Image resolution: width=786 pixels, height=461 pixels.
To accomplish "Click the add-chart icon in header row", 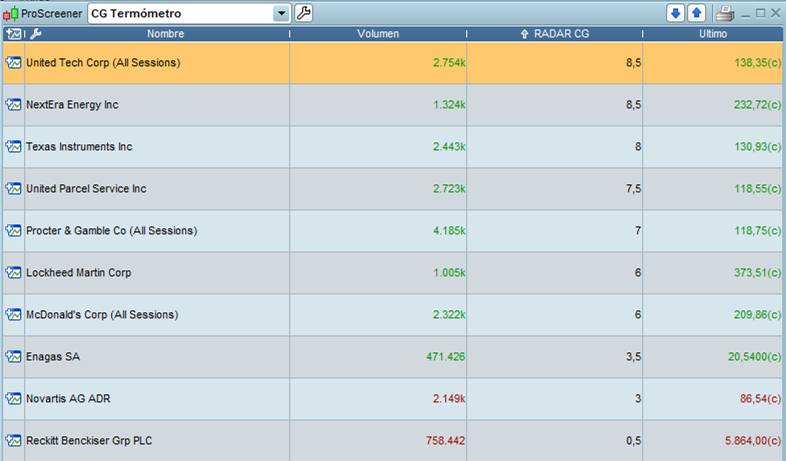I will [x=14, y=34].
